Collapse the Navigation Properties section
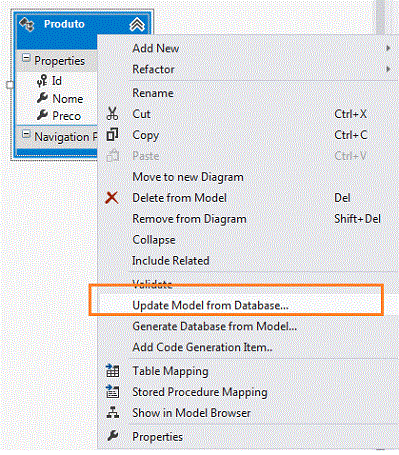 pos(26,134)
